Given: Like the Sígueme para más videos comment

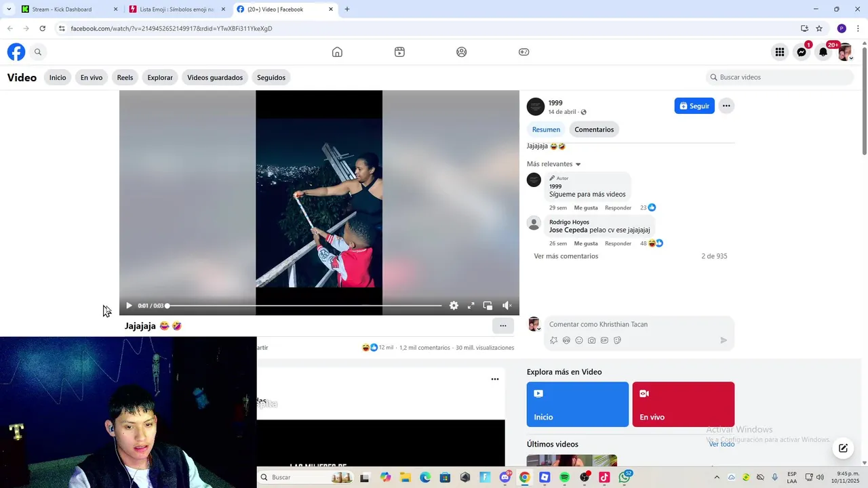Looking at the screenshot, I should point(586,207).
